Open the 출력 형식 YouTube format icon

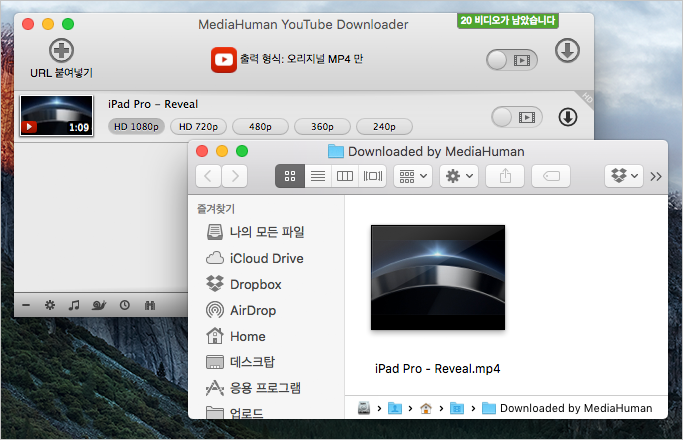(224, 60)
